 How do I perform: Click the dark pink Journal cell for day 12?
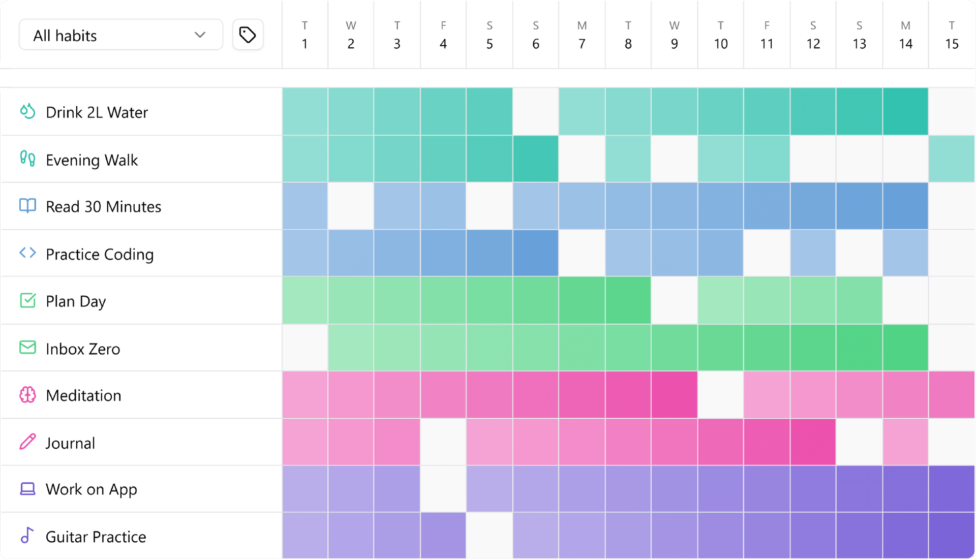click(x=813, y=442)
